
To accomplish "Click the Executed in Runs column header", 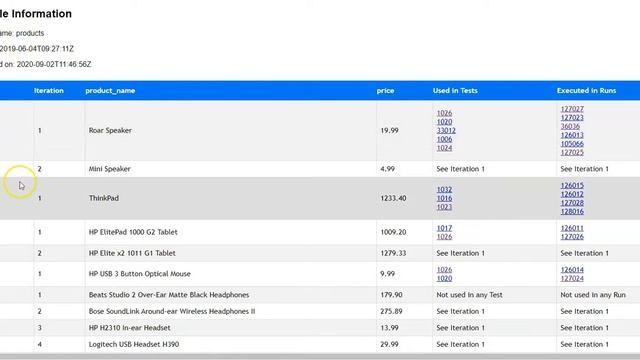I will point(586,91).
